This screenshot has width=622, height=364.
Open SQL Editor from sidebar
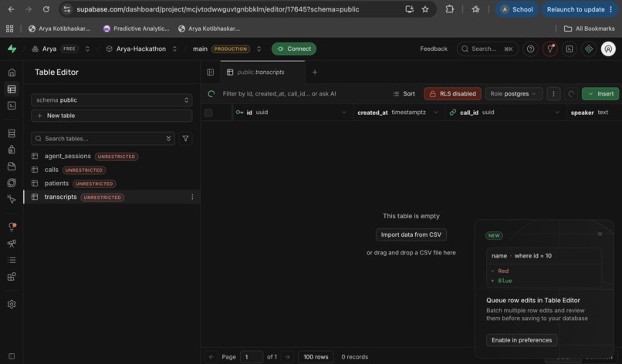[x=12, y=106]
